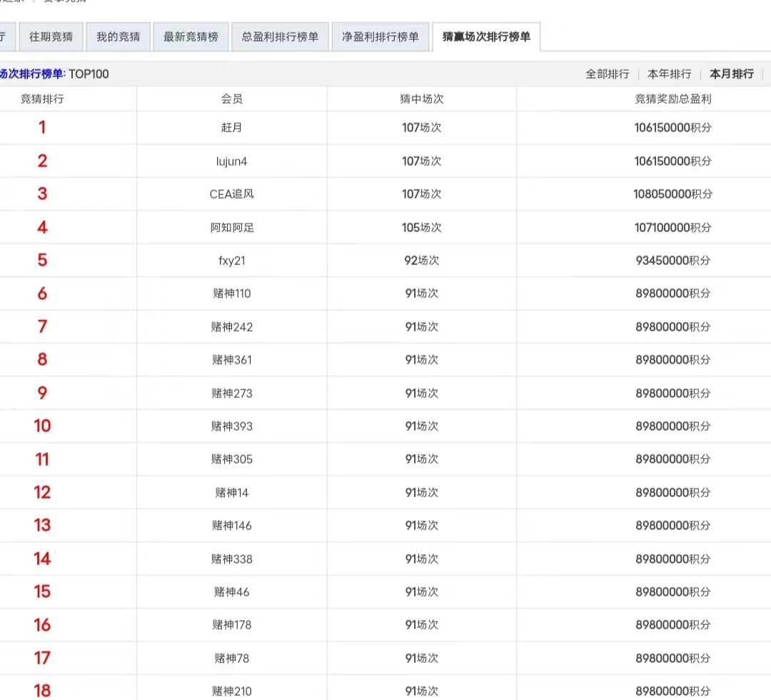
Task: Click the 会员 column header
Action: (x=232, y=99)
